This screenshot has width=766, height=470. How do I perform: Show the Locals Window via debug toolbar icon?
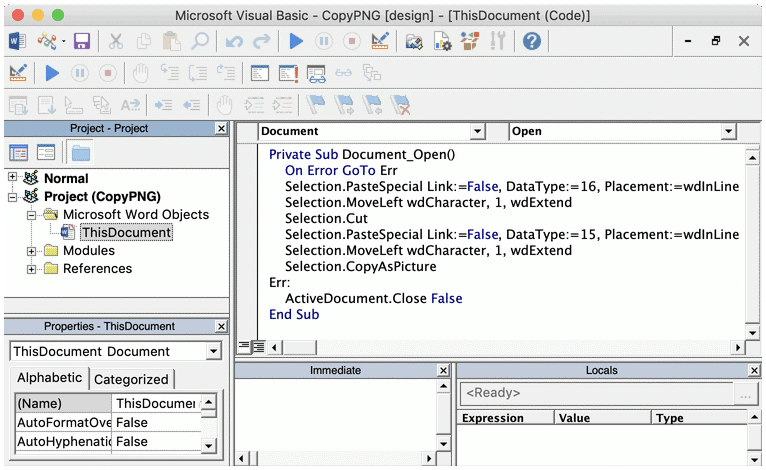click(x=260, y=73)
